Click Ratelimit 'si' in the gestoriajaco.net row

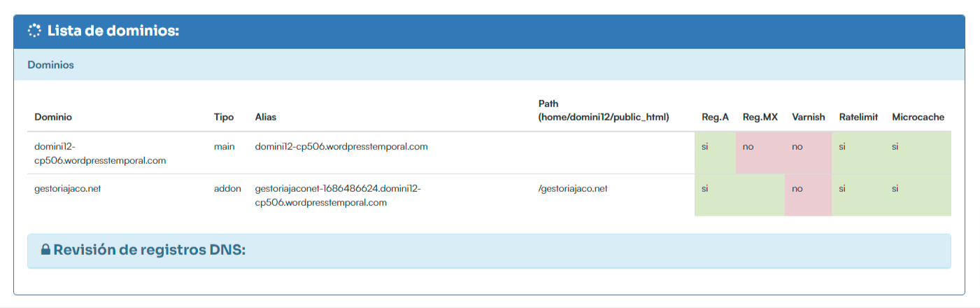858,195
